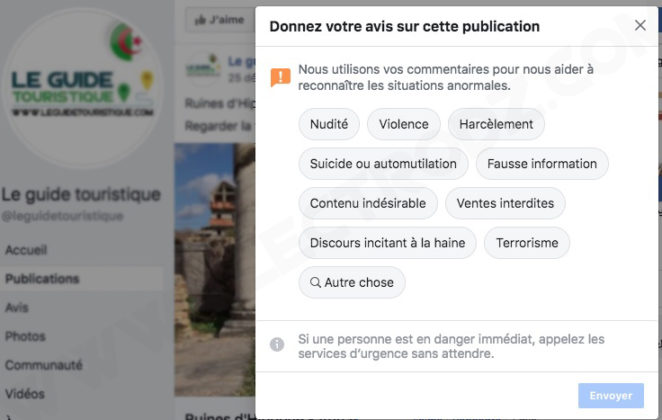Choose Fausse information reason
The height and width of the screenshot is (420, 662).
[x=542, y=164]
